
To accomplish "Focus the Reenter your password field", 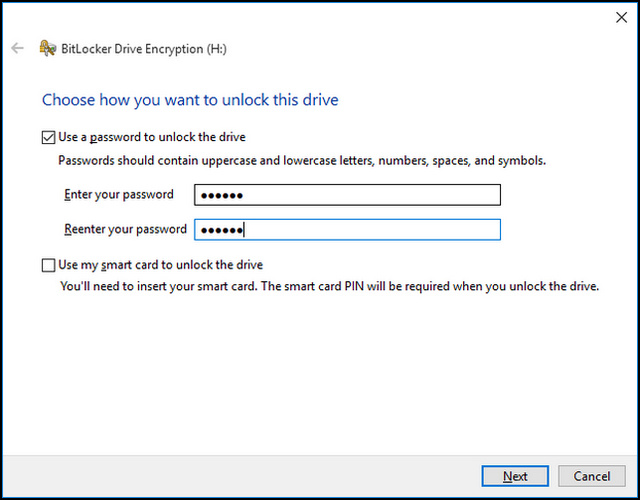I will point(347,230).
